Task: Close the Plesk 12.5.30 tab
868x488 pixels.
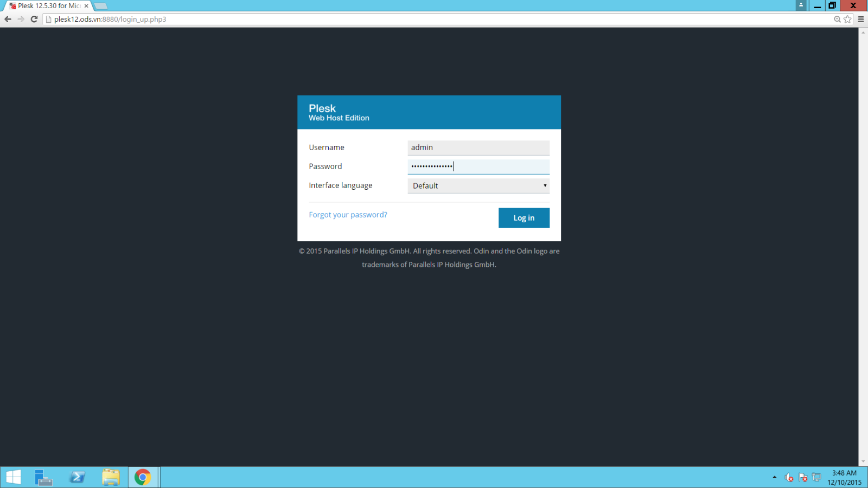Action: (x=86, y=6)
